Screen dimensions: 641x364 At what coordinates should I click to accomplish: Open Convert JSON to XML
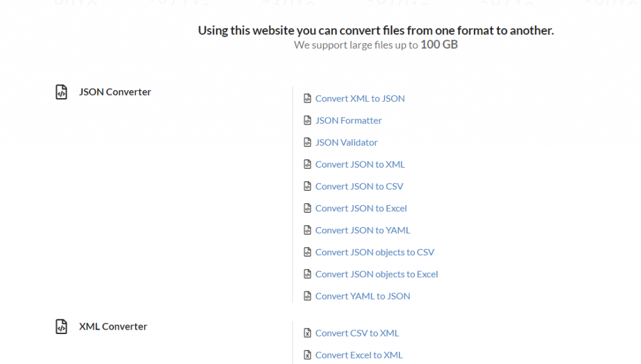[x=361, y=164]
